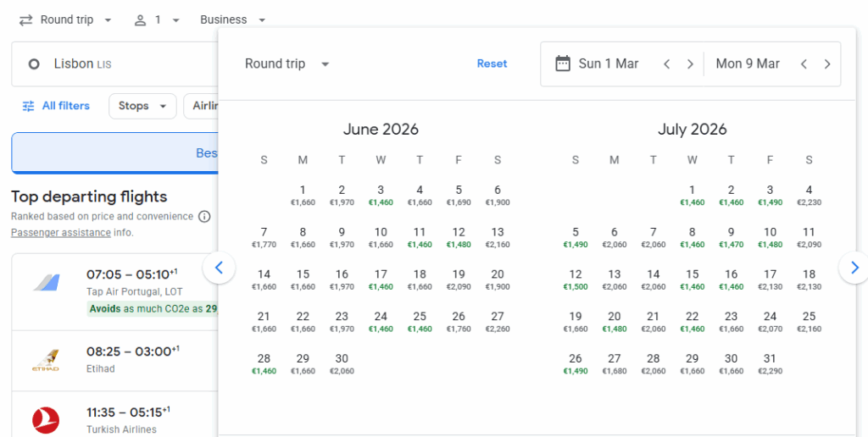Open the Passenger assistance link
Screen dimensions: 868x437
(60, 232)
